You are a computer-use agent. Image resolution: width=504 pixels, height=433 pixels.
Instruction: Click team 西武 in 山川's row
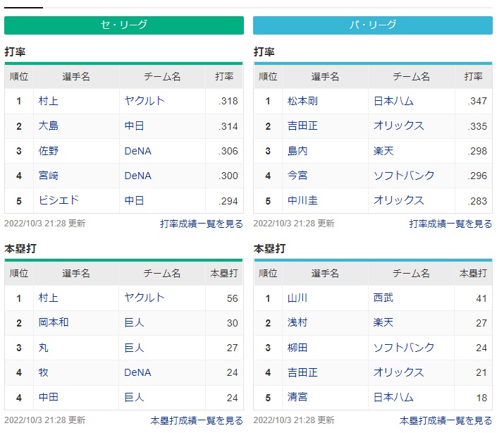coord(383,298)
